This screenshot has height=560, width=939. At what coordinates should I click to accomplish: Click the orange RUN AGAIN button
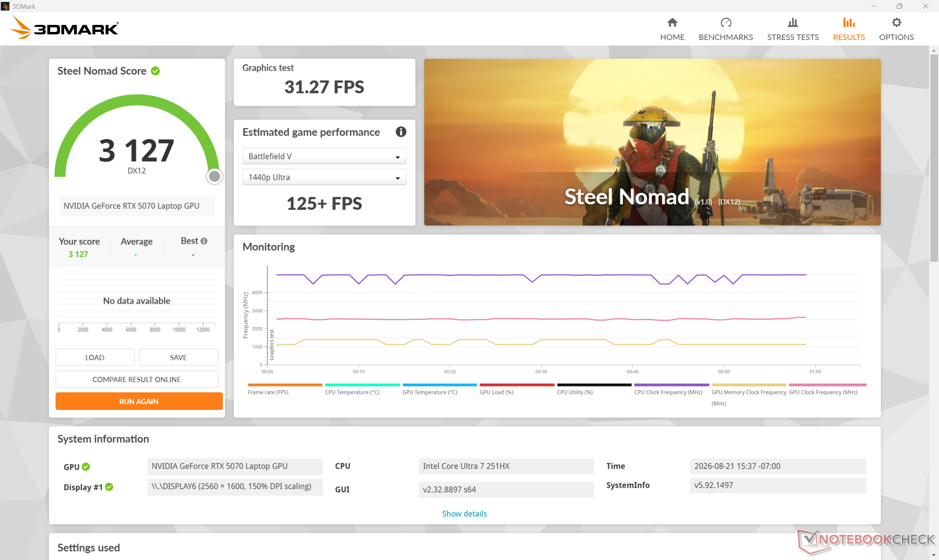(x=139, y=401)
